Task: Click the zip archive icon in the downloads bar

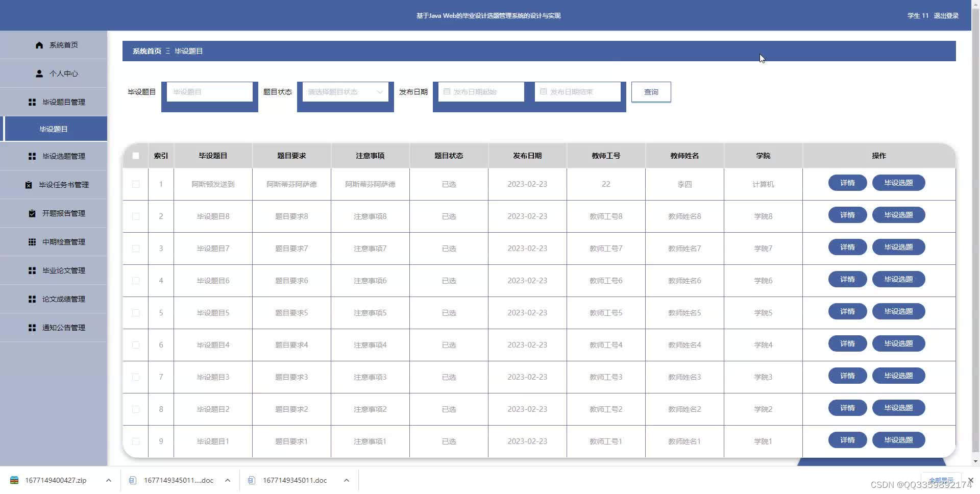Action: click(14, 480)
